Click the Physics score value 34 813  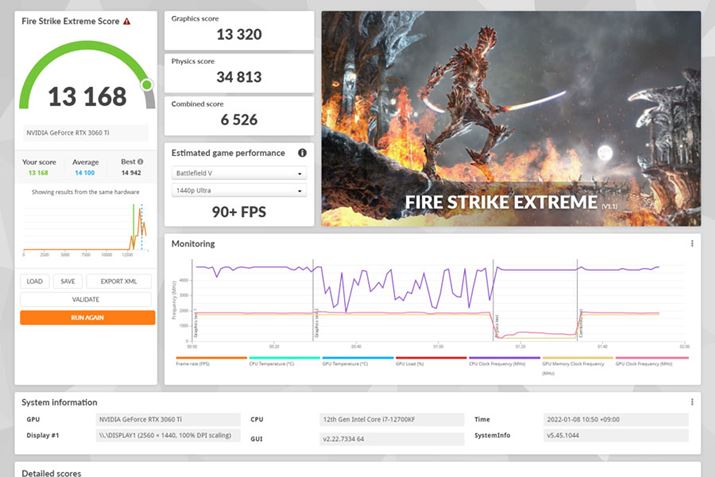click(x=239, y=77)
